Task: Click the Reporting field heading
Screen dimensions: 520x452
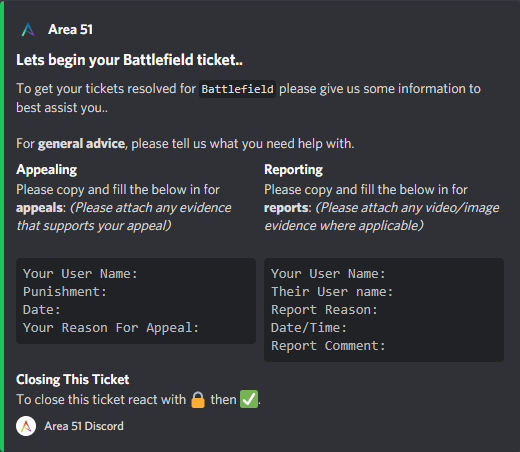Action: pyautogui.click(x=293, y=170)
